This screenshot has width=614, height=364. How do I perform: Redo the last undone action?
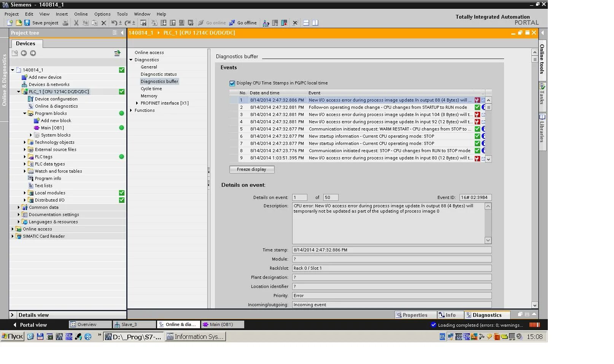127,23
